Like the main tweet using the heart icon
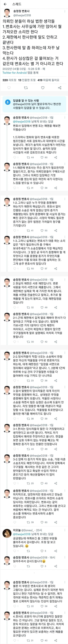Image resolution: width=68 pixels, height=644 pixels. pyautogui.click(x=42, y=88)
